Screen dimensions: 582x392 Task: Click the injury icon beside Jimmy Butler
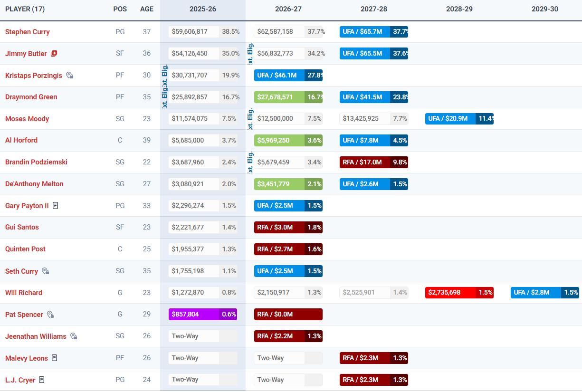coord(54,54)
